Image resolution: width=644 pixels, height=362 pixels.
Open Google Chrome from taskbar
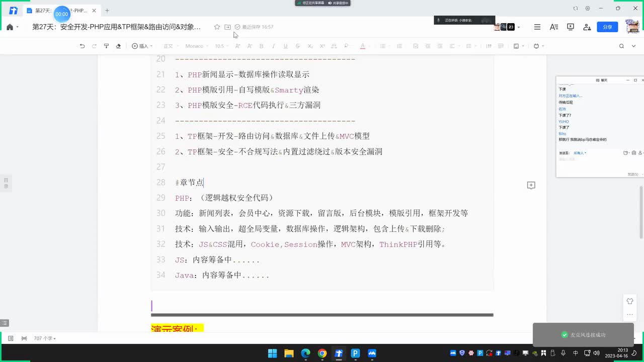(322, 353)
